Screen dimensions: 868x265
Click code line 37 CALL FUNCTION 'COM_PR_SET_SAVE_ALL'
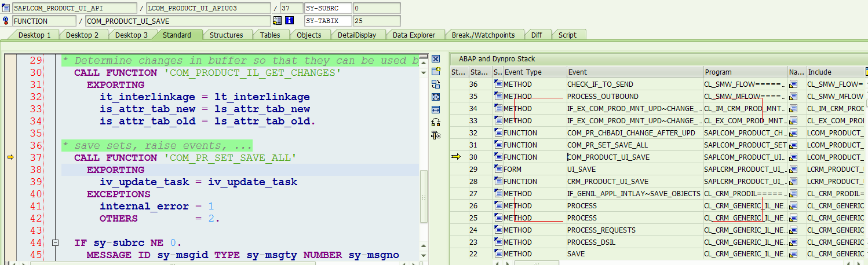click(185, 158)
